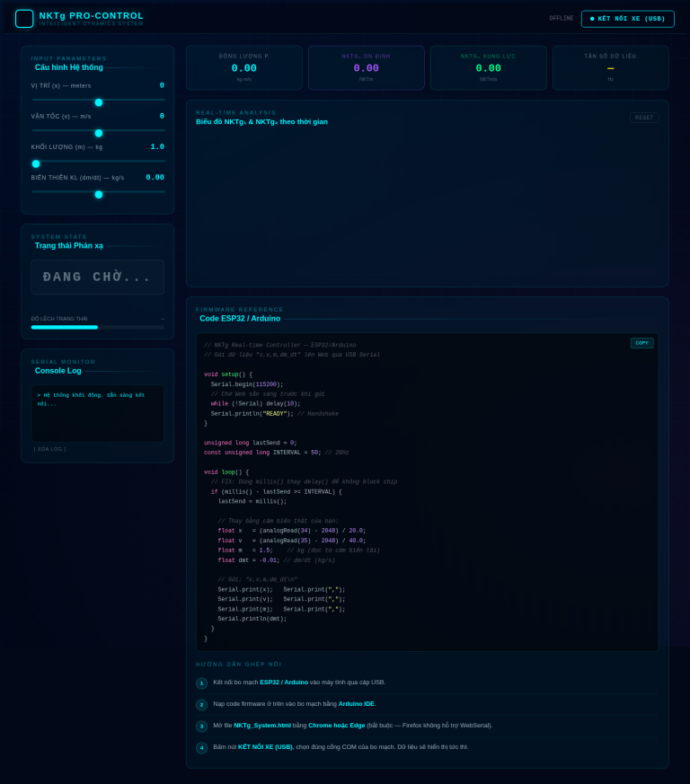Click the NKTg₂ XUNG LỰC stat card
This screenshot has width=690, height=784.
click(x=488, y=67)
